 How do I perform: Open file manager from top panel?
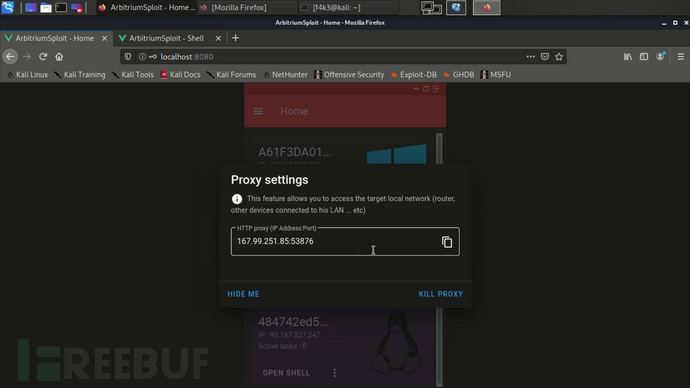click(x=46, y=7)
